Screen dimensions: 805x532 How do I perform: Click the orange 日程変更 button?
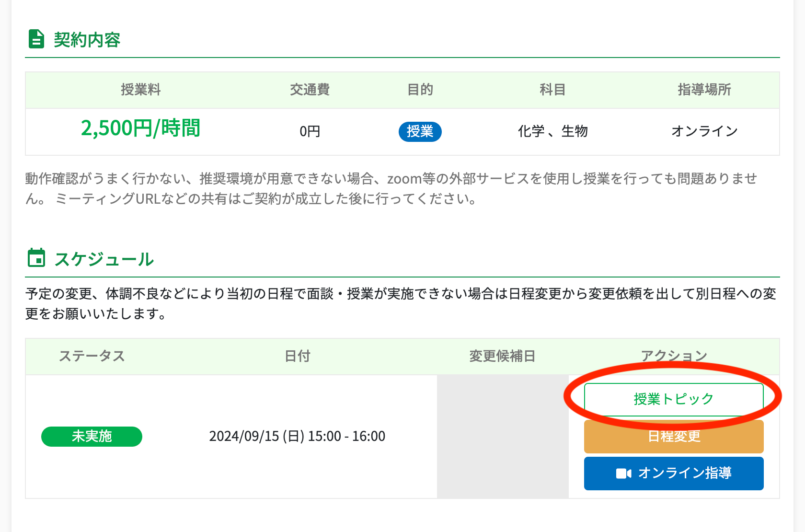(673, 437)
